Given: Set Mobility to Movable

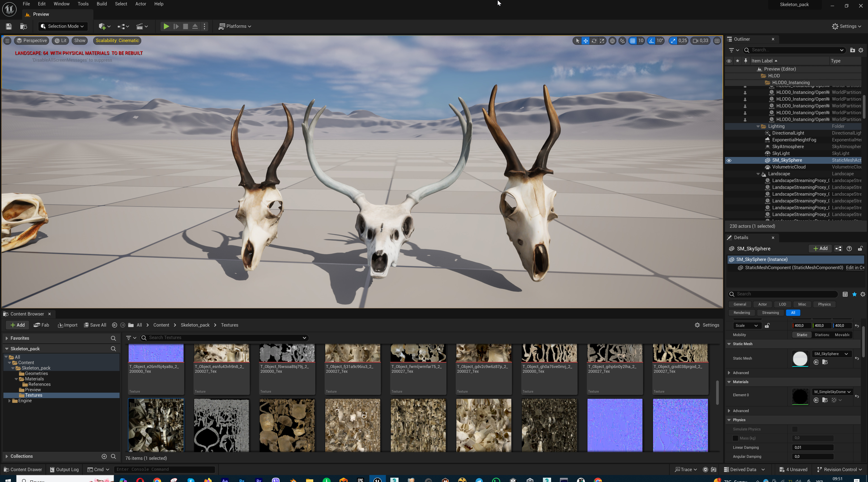Looking at the screenshot, I should pyautogui.click(x=842, y=335).
